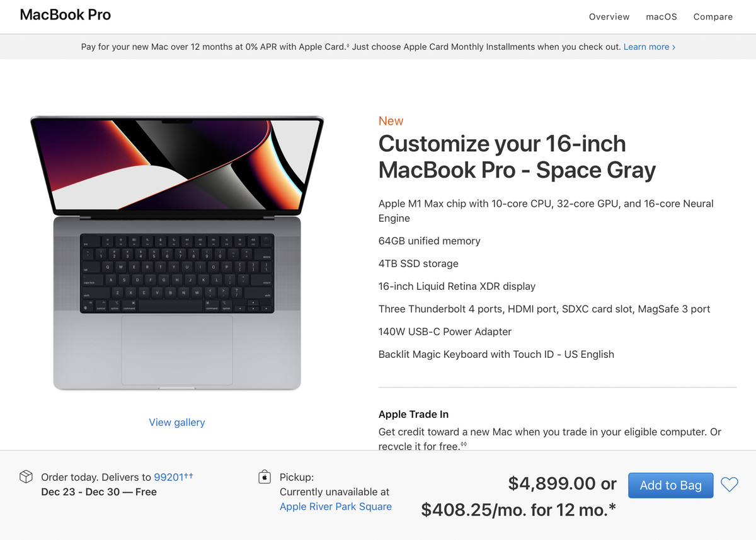Select the Apple River Park Square store link

tap(335, 507)
